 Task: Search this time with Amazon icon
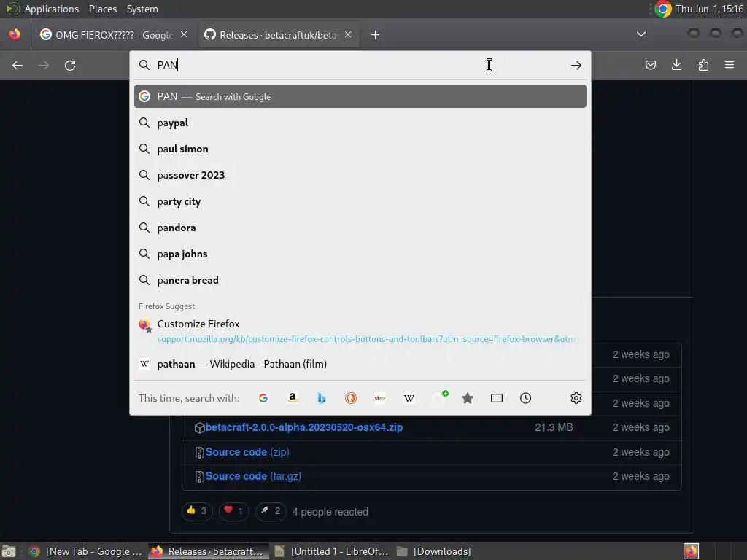[x=293, y=398]
